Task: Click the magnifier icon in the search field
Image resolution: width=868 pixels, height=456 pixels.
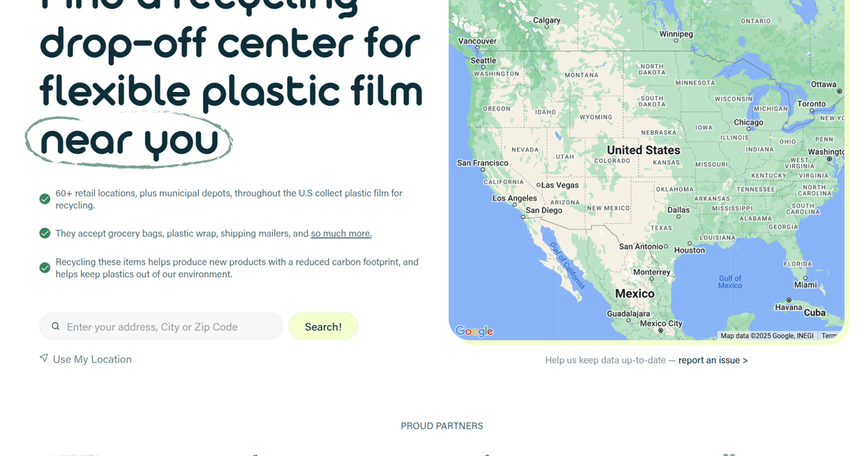Action: pos(56,326)
